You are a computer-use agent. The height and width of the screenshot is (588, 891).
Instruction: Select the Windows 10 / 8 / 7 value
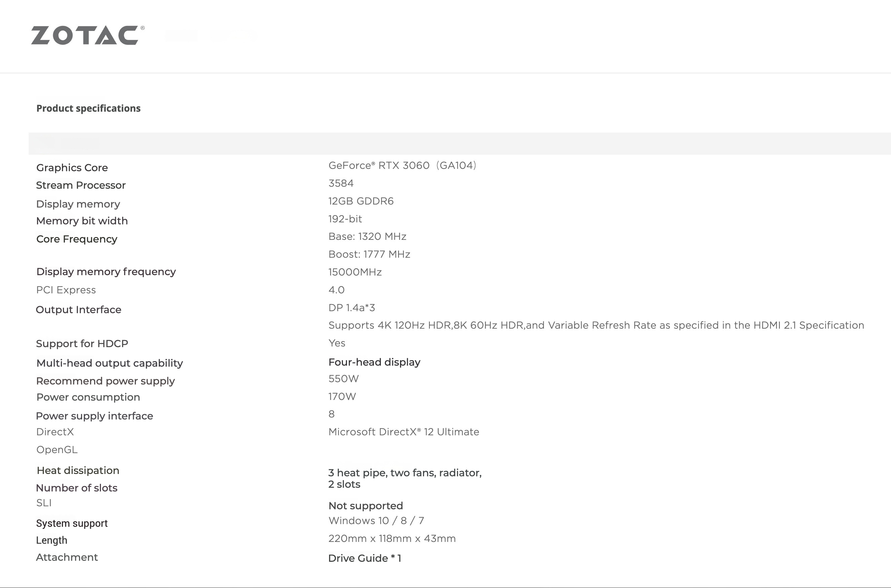tap(376, 521)
